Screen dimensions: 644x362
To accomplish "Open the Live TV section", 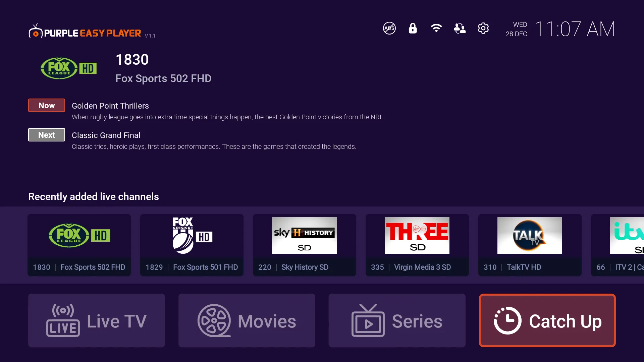I will coord(97,320).
